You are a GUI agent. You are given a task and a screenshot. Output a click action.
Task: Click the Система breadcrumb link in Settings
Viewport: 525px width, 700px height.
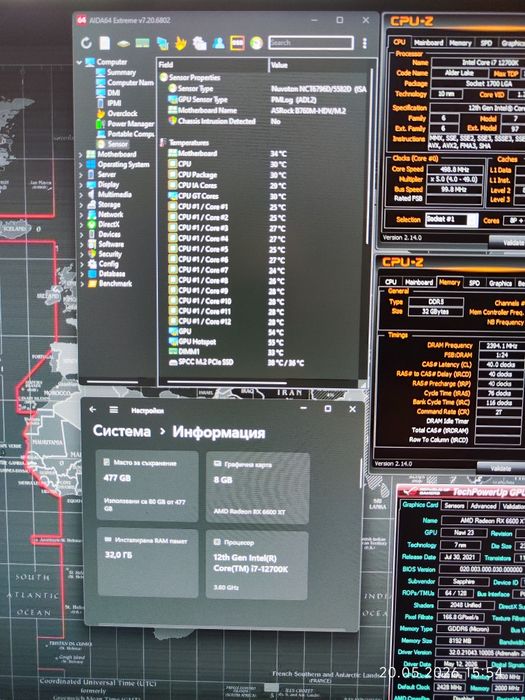pos(121,432)
